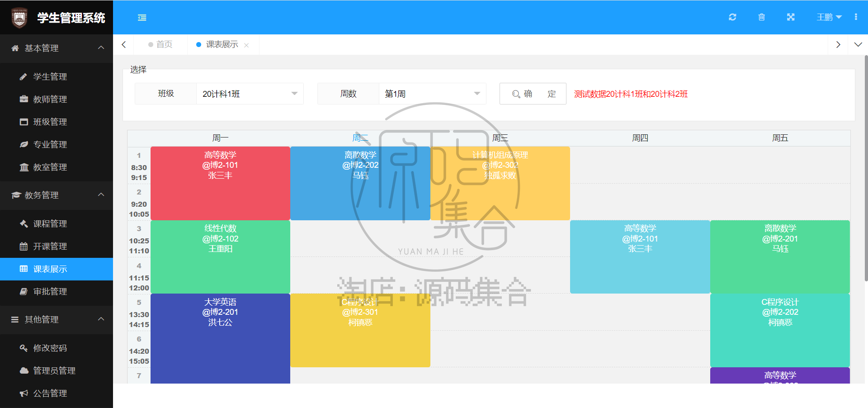Click the green 线性代数 course block
868x408 pixels.
(220, 257)
